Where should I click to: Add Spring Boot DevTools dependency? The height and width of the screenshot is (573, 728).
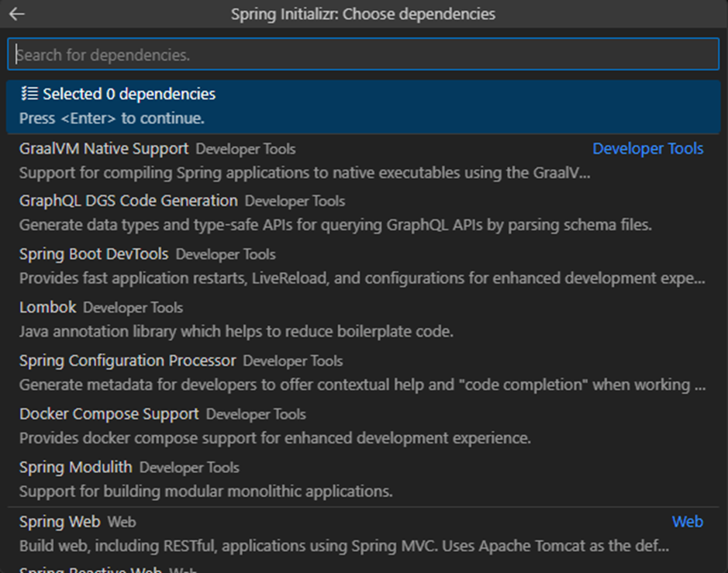coord(94,254)
